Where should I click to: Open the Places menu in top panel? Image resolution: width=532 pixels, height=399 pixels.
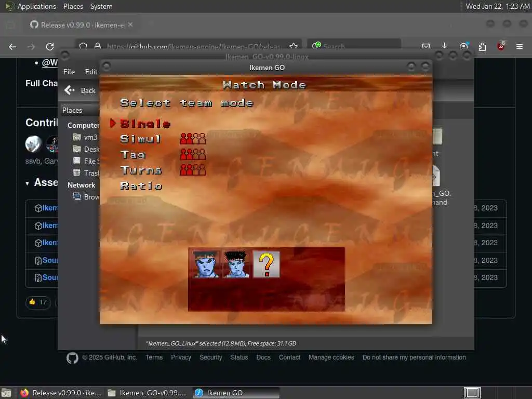[x=73, y=6]
